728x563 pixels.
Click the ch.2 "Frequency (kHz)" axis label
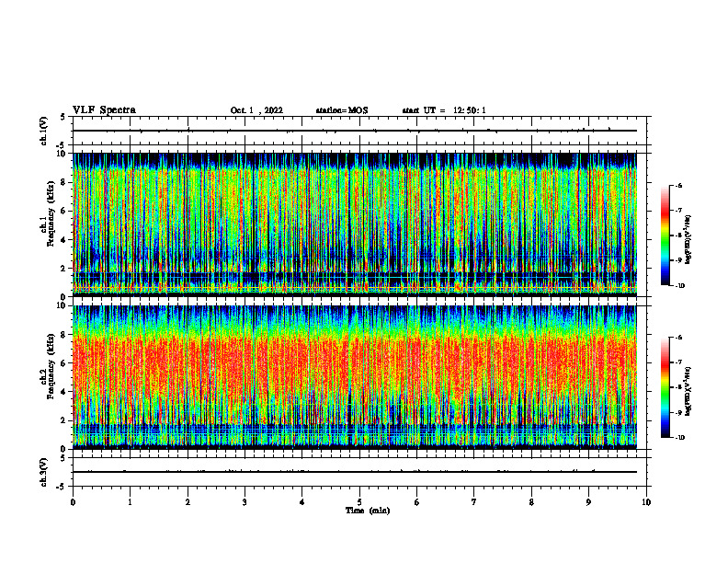coord(51,366)
